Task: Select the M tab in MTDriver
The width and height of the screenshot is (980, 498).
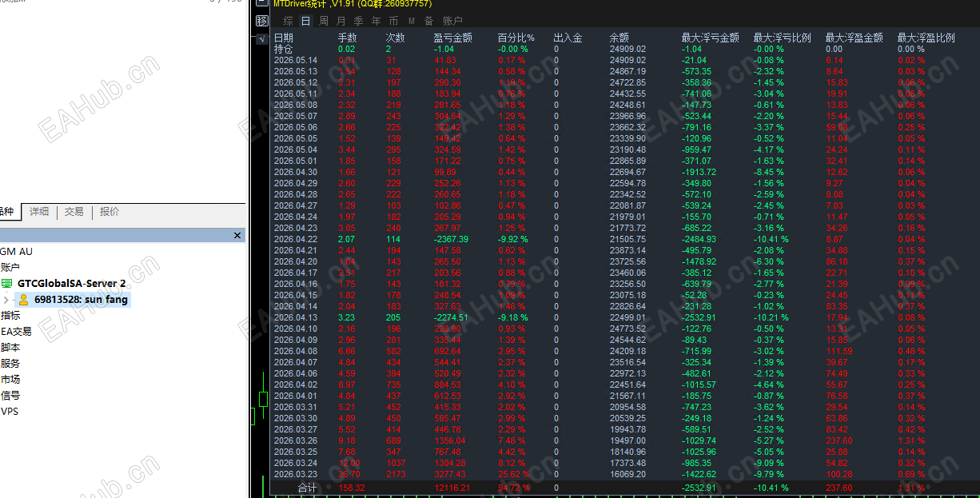Action: (x=411, y=21)
